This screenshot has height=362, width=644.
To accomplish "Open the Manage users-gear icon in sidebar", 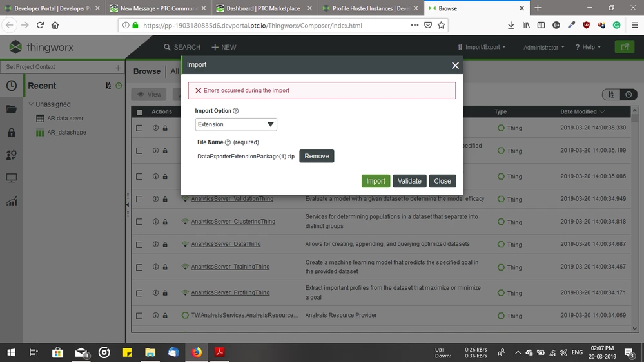I will 12,155.
